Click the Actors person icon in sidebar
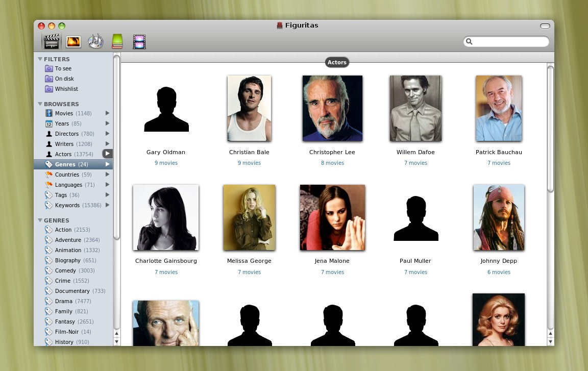This screenshot has height=371, width=588. pos(49,154)
